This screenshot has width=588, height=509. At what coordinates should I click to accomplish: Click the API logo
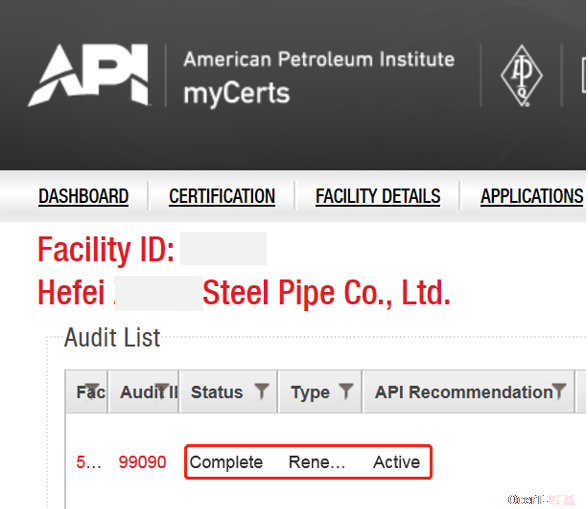point(88,75)
